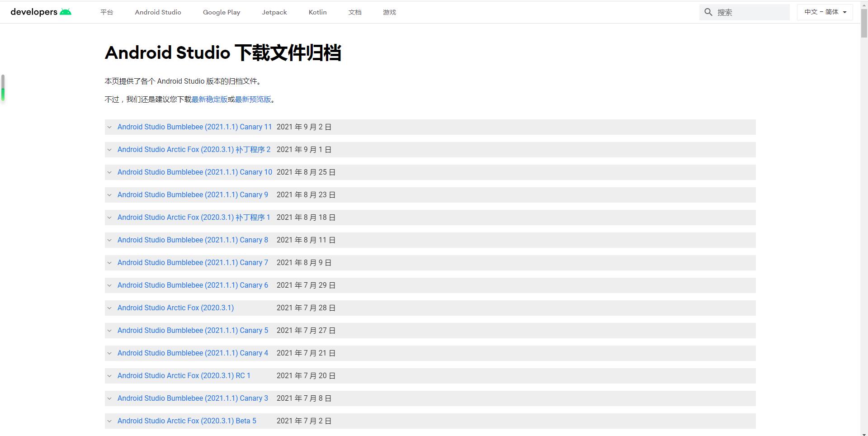Screen dimensions: 868x436
Task: Expand the Bumblebee Canary 8 chevron
Action: click(x=109, y=240)
